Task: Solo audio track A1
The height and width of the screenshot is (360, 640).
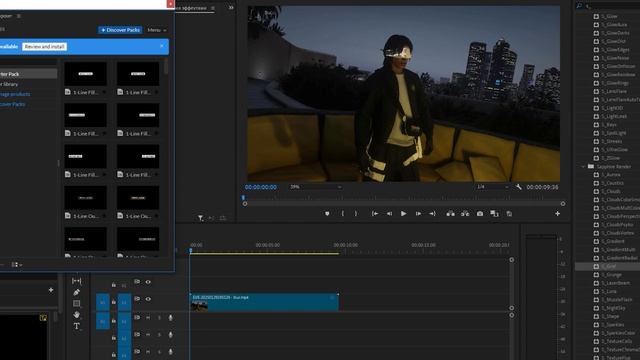Action: 159,318
